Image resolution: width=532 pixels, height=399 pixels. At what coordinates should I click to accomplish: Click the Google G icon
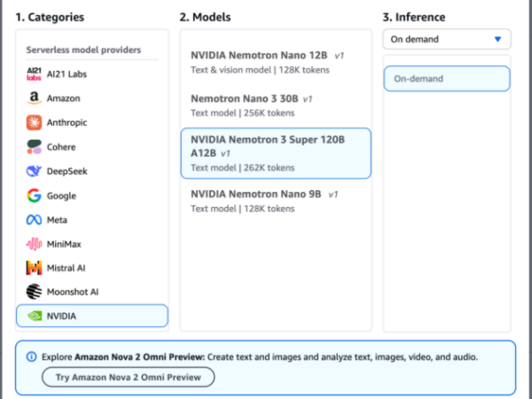[x=34, y=196]
